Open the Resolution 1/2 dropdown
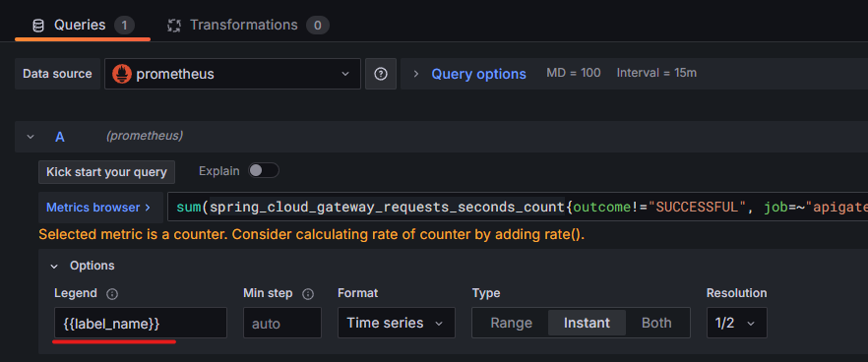 pos(737,323)
